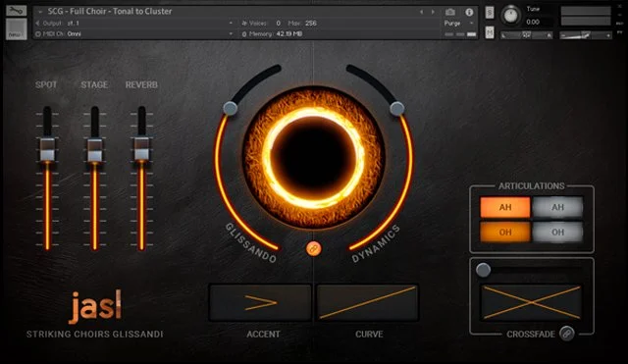Click the Tune value 0.00
628x364 pixels.
[x=533, y=22]
